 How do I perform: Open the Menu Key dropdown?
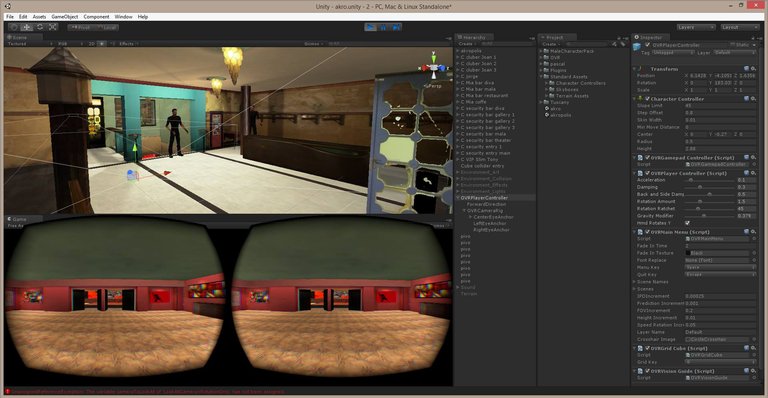click(720, 267)
